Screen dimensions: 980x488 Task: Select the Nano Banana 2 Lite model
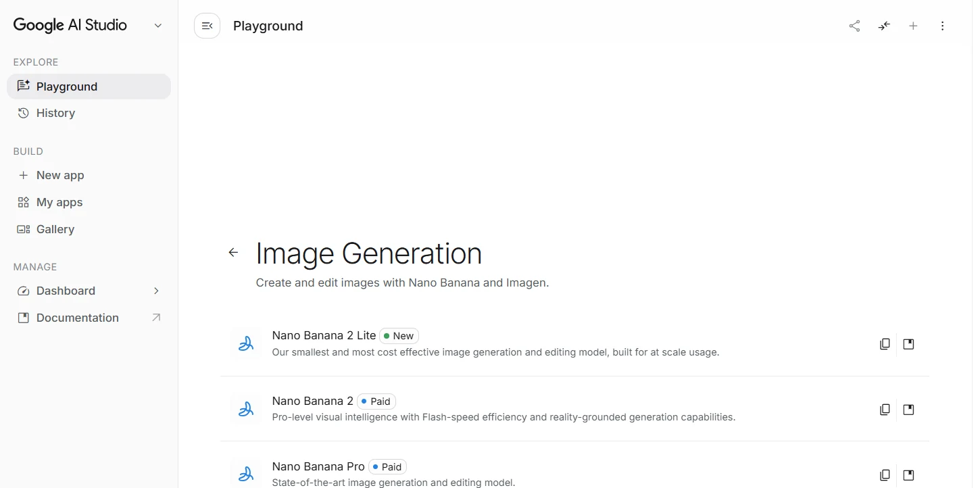(x=575, y=344)
